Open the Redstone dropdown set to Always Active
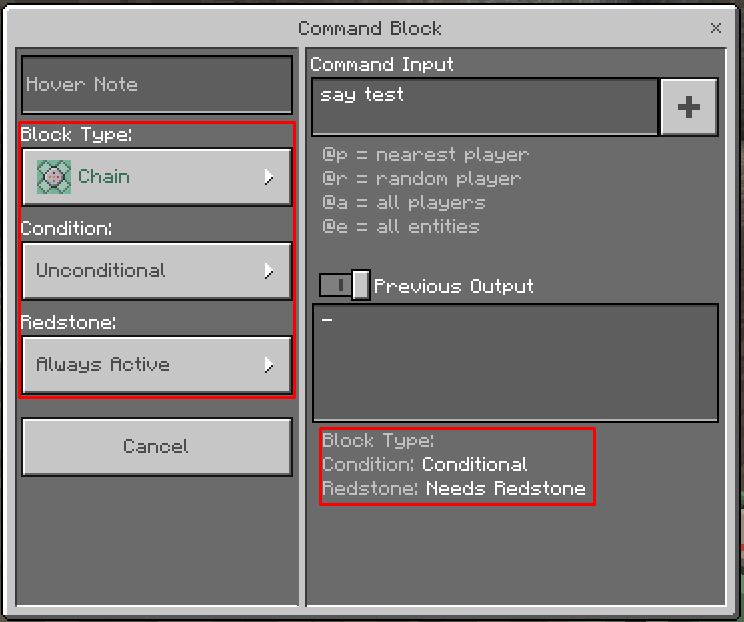 tap(156, 365)
